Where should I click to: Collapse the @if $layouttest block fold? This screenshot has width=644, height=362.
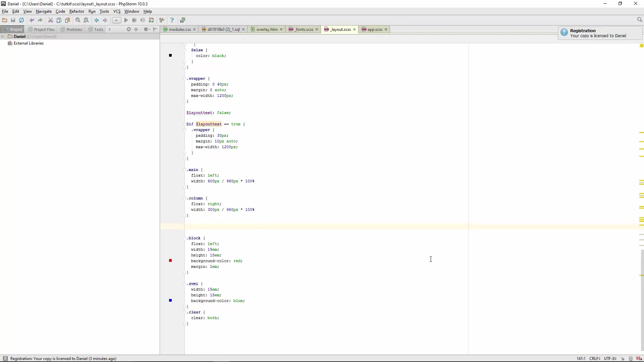(x=184, y=124)
